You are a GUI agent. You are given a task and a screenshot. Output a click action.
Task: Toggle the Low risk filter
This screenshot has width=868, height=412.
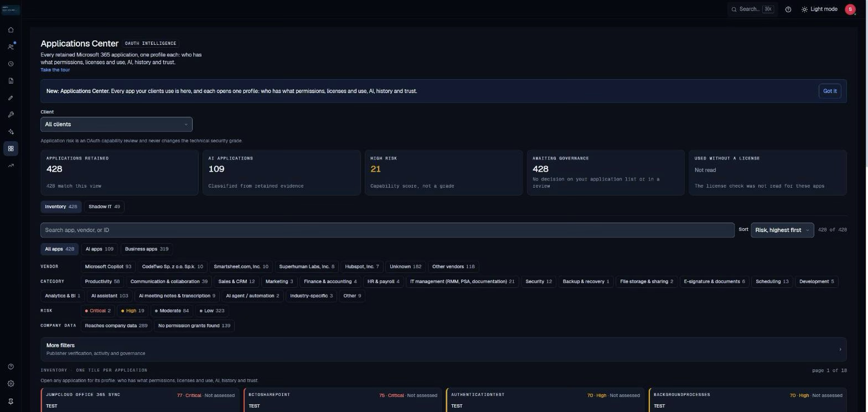coord(212,311)
